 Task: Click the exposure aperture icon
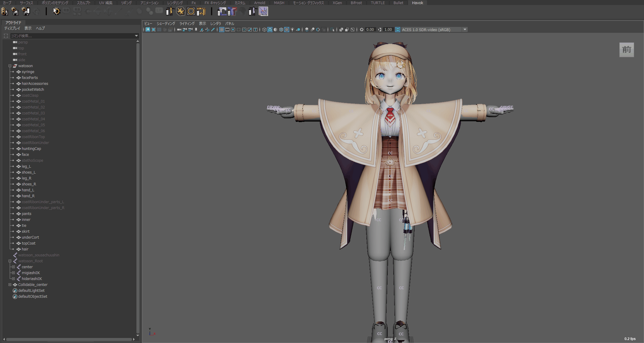362,30
